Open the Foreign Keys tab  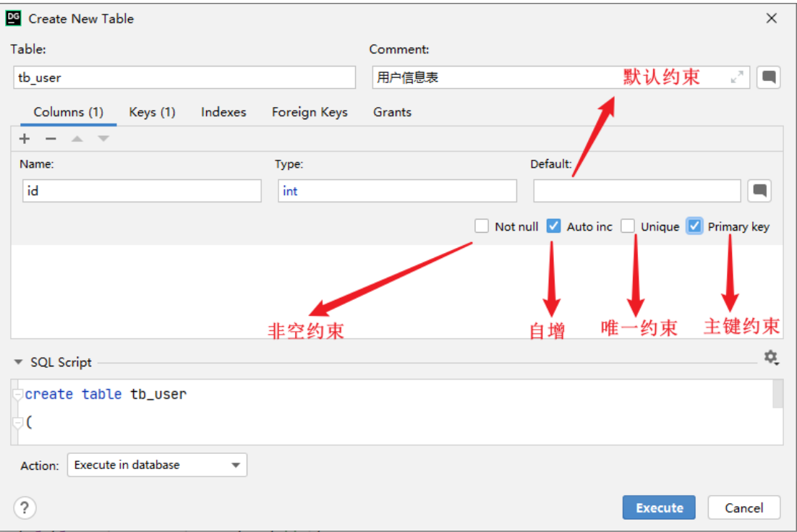(x=310, y=112)
